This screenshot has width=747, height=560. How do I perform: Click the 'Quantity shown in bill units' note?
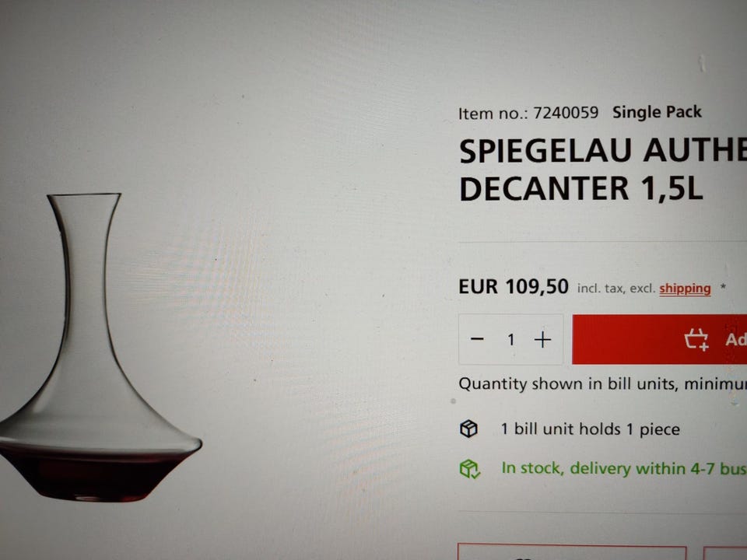[602, 383]
